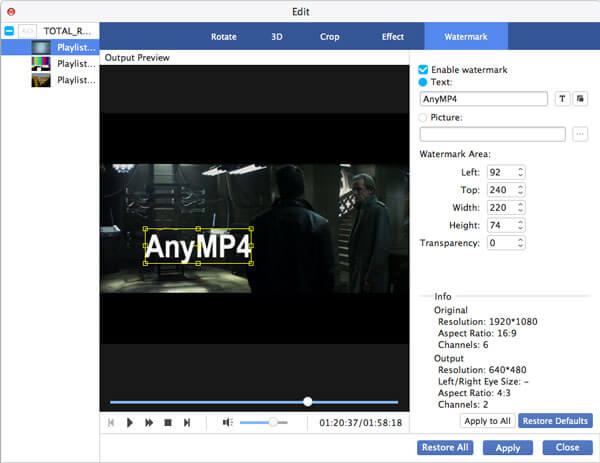Screen dimensions: 600x463
Task: Switch to the 3D tab
Action: click(x=277, y=37)
